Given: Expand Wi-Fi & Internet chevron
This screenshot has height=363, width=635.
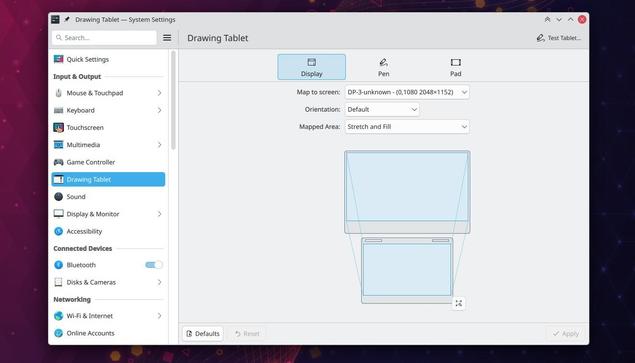Looking at the screenshot, I should (x=160, y=316).
